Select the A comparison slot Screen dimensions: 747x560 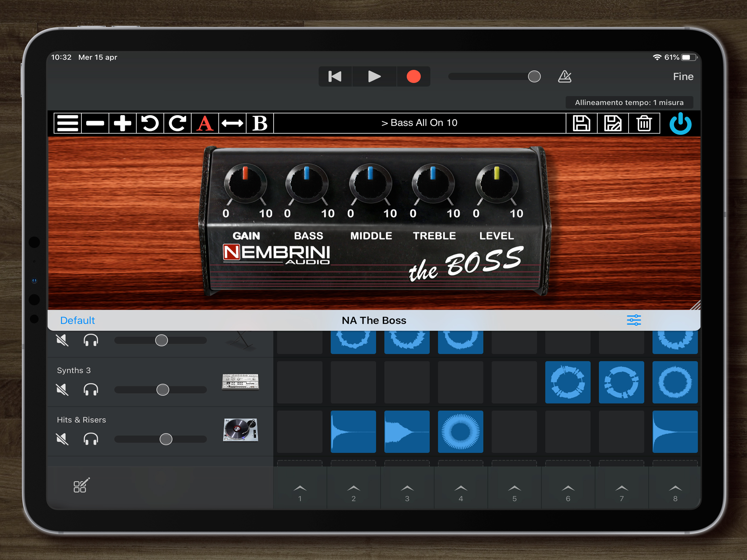pyautogui.click(x=205, y=123)
